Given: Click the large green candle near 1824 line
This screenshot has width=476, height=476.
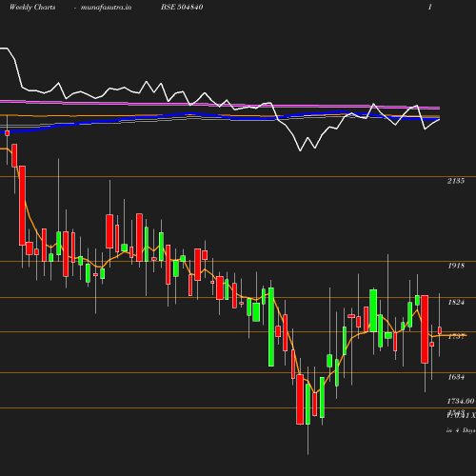Looking at the screenshot, I should point(271,327).
